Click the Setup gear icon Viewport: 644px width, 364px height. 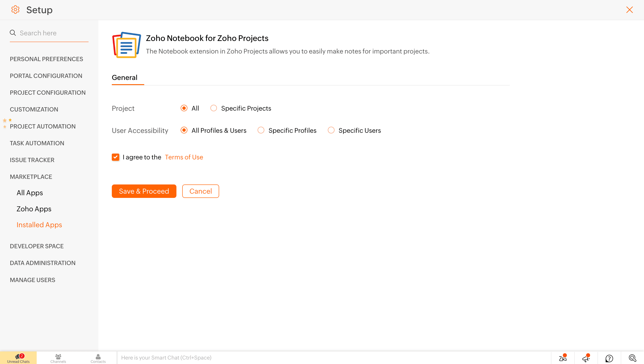click(15, 10)
